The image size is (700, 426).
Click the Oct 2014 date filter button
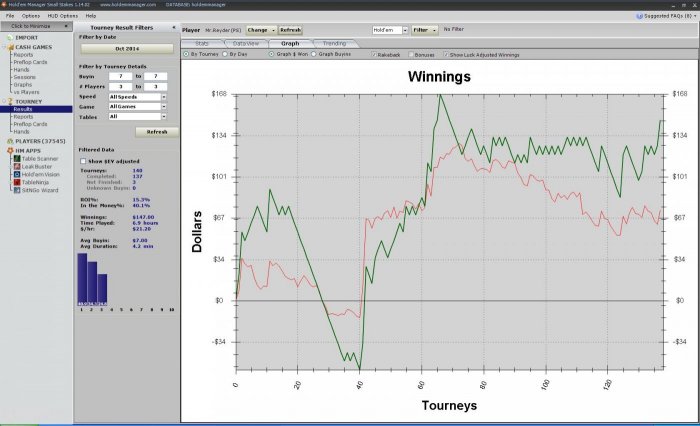point(127,48)
